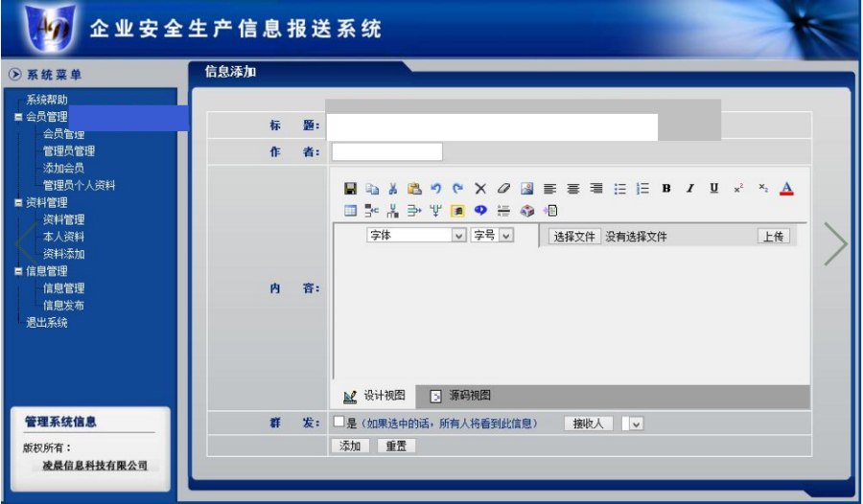Image resolution: width=863 pixels, height=504 pixels.
Task: Enable the 群发 (send to all) checkbox
Action: tap(339, 422)
